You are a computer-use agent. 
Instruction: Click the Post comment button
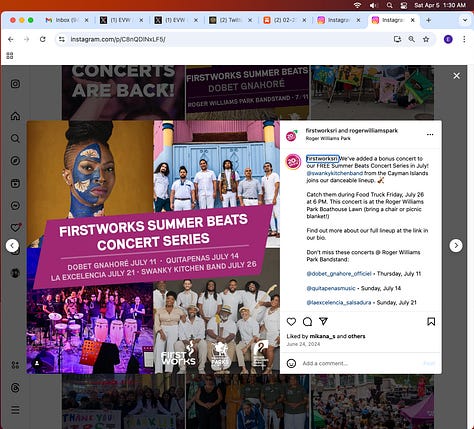tap(429, 363)
